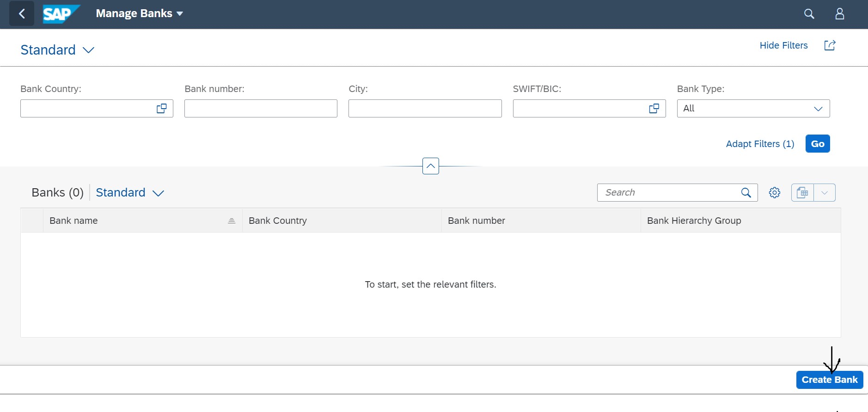Click the share icon next to Hide Filters
The image size is (868, 412).
click(830, 45)
